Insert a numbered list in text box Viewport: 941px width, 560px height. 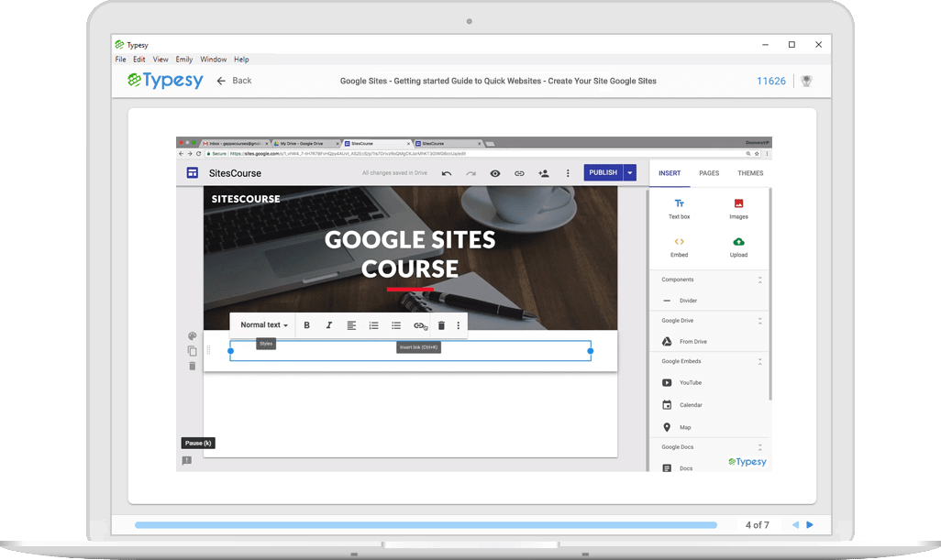tap(373, 325)
